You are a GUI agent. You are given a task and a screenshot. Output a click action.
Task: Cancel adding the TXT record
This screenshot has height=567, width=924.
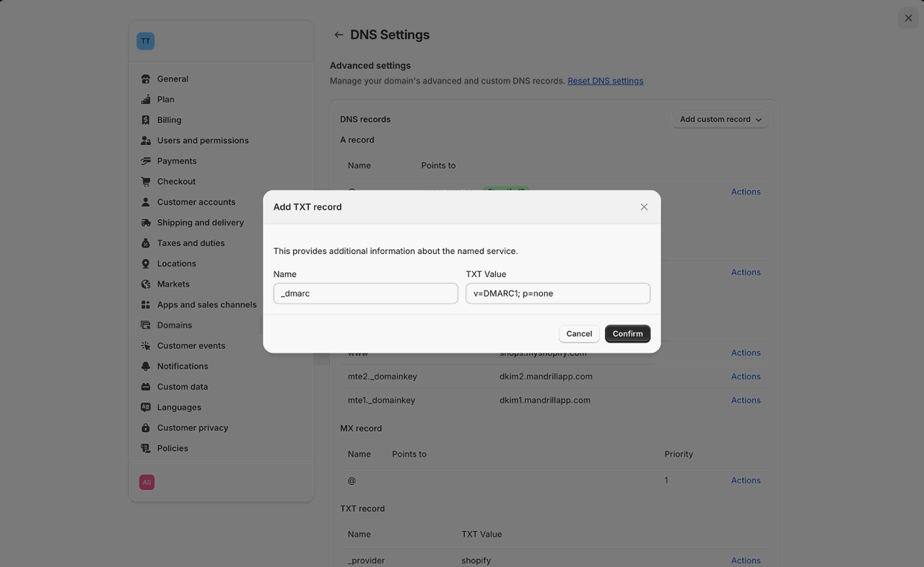(579, 334)
